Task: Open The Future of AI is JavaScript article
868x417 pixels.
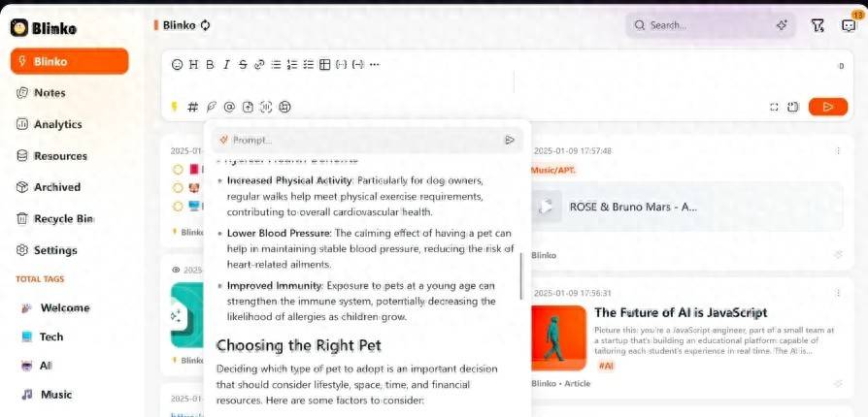Action: tap(681, 313)
